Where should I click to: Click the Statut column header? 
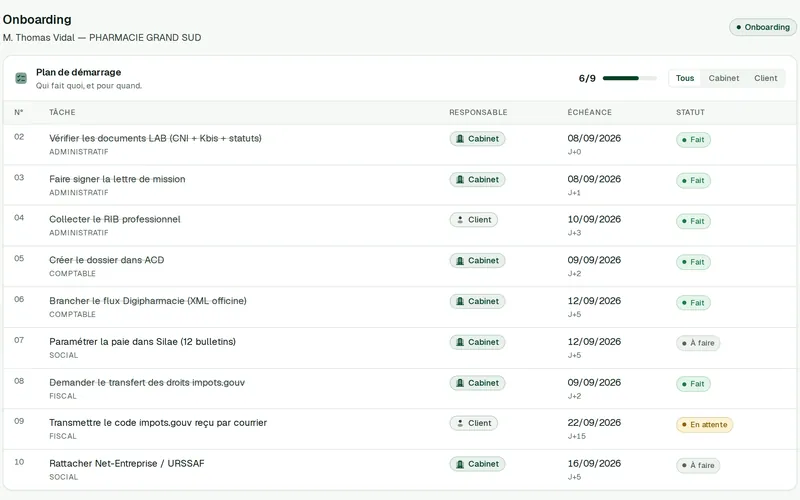pos(690,112)
